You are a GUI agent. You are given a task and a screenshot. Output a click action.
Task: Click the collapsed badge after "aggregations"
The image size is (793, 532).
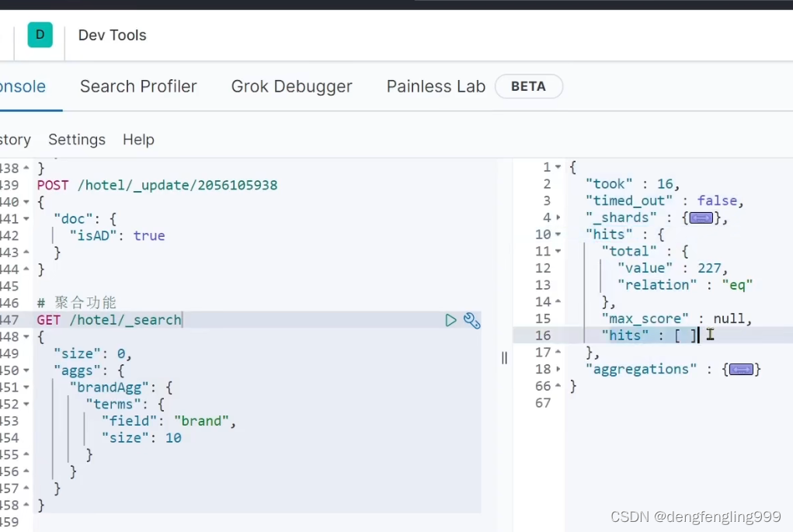[741, 370]
